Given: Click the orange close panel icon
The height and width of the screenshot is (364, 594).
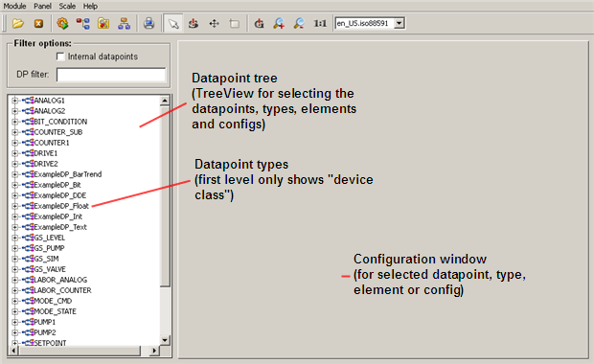Looking at the screenshot, I should tap(38, 24).
